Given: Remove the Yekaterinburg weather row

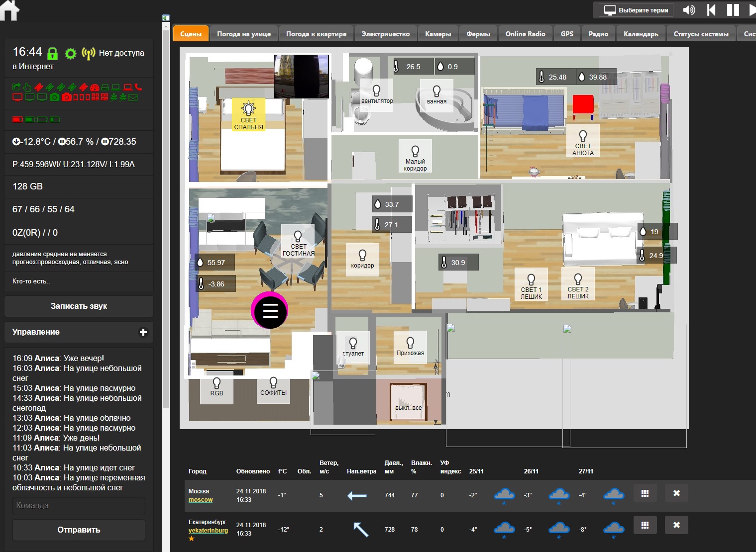Looking at the screenshot, I should pyautogui.click(x=676, y=525).
